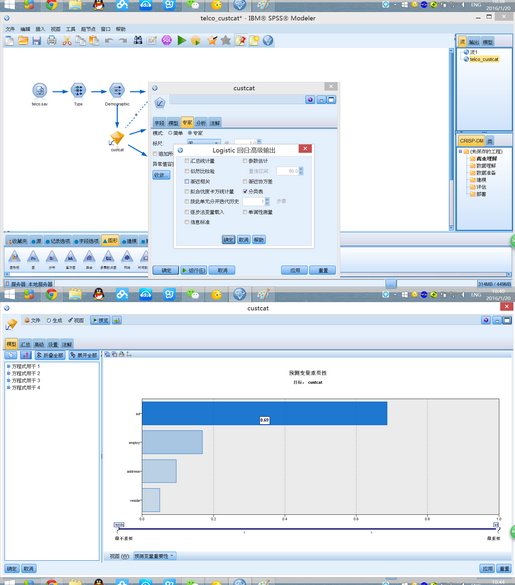
Task: Click the 预览 button in lower window
Action: (x=100, y=320)
